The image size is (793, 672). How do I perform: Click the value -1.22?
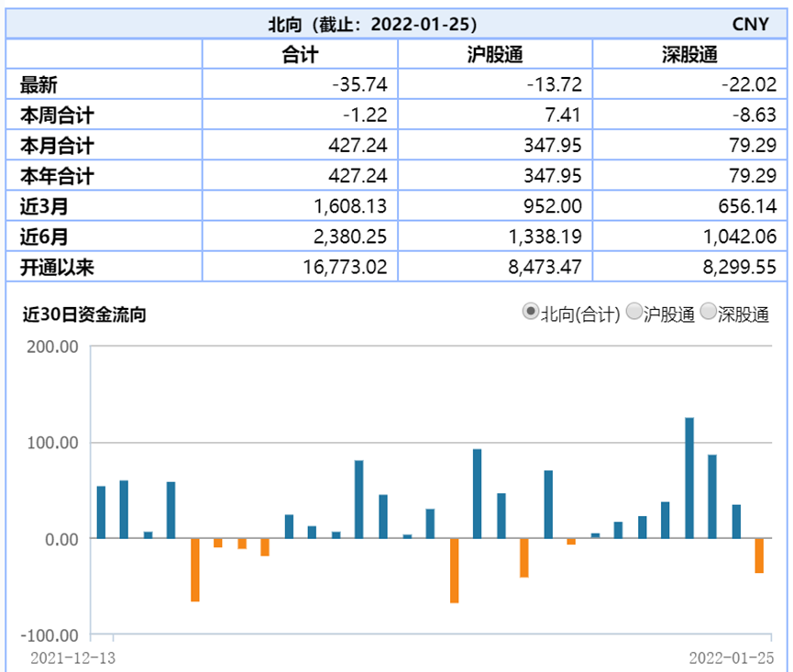coord(365,115)
